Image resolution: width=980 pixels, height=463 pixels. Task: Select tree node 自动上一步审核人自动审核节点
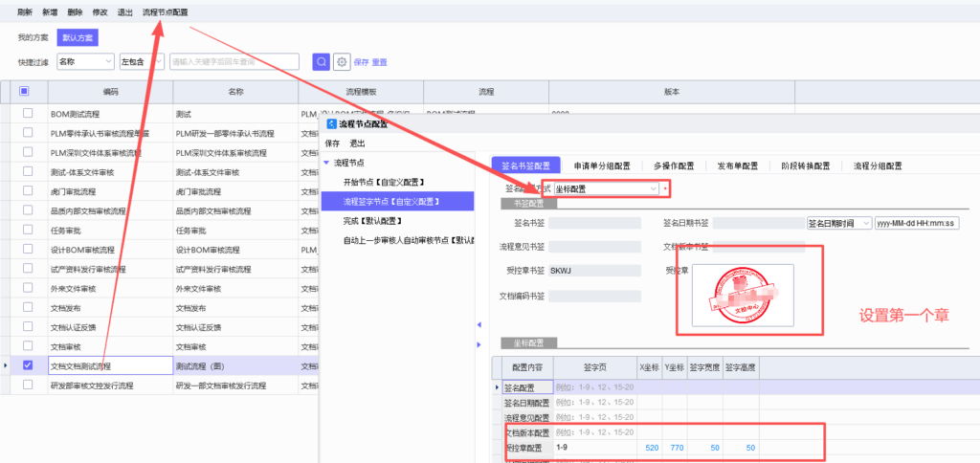pyautogui.click(x=409, y=240)
